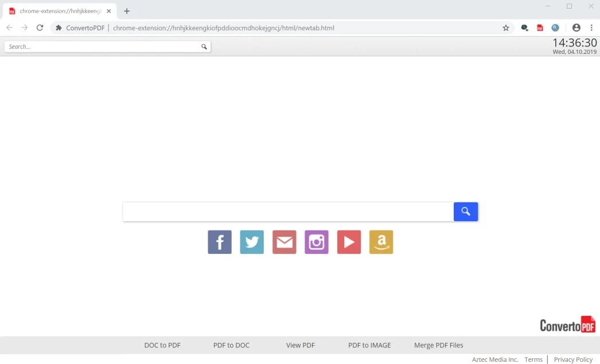Viewport: 600px width, 364px height.
Task: Open the dark search extension icon
Action: (525, 28)
